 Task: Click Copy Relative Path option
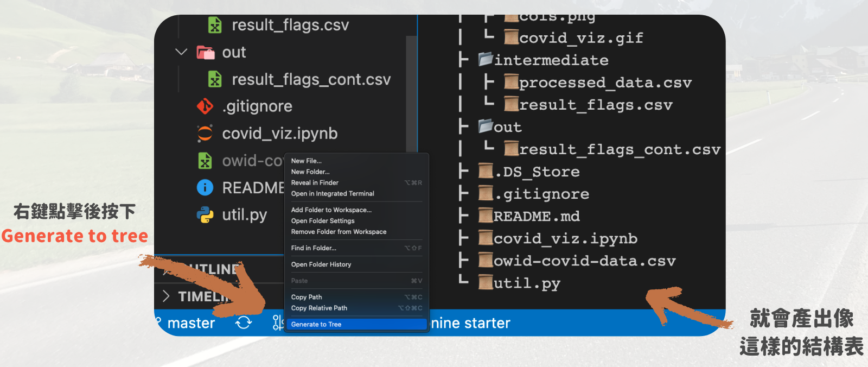tap(319, 308)
